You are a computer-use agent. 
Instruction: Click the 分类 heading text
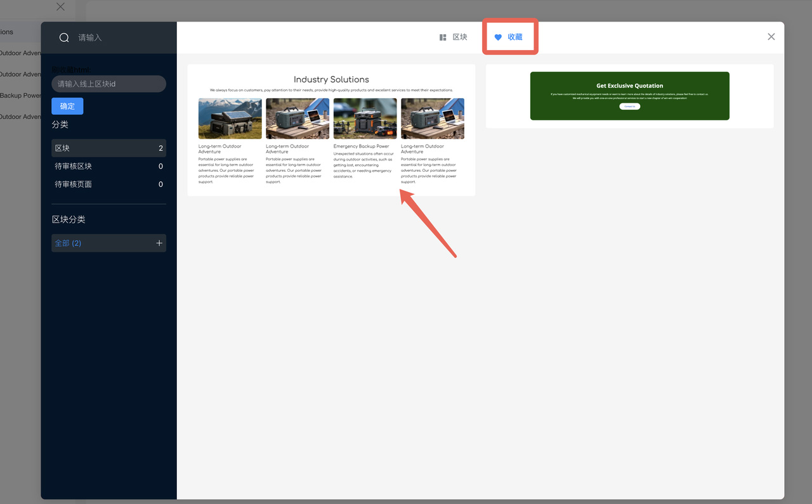coord(60,125)
